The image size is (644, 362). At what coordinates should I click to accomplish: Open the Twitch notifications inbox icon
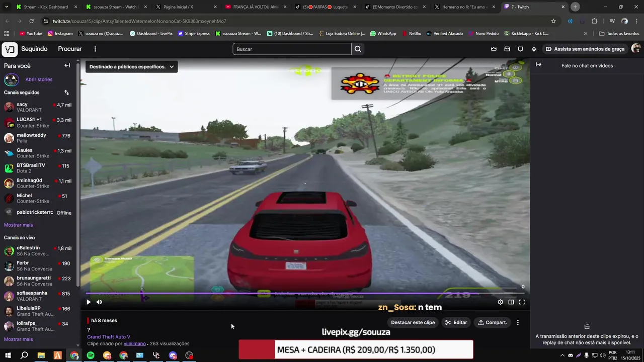tap(507, 49)
